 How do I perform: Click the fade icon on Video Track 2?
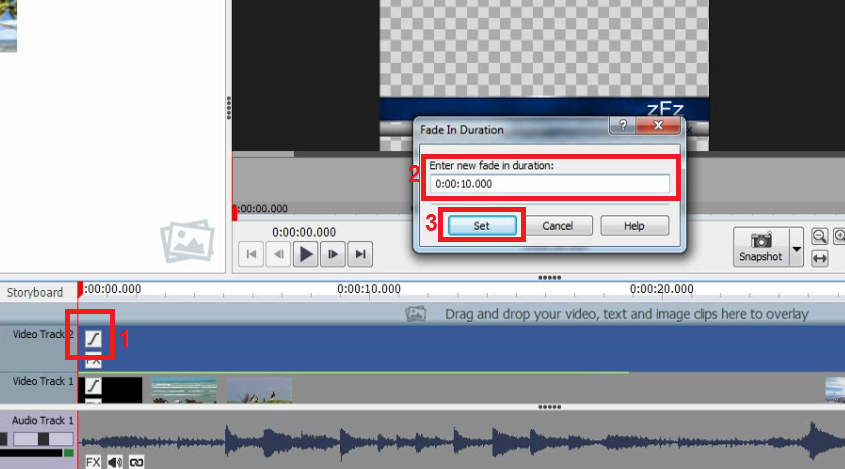coord(93,339)
